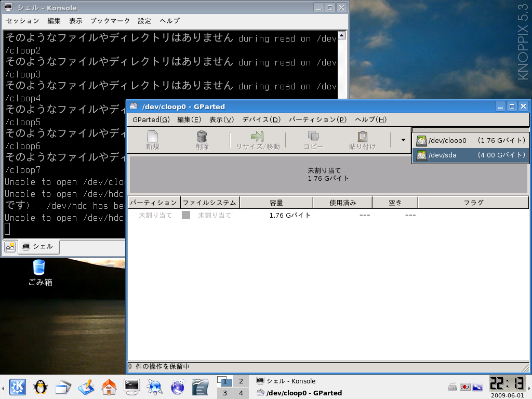Sort by フラグ column header
This screenshot has height=399, width=532.
(x=473, y=203)
